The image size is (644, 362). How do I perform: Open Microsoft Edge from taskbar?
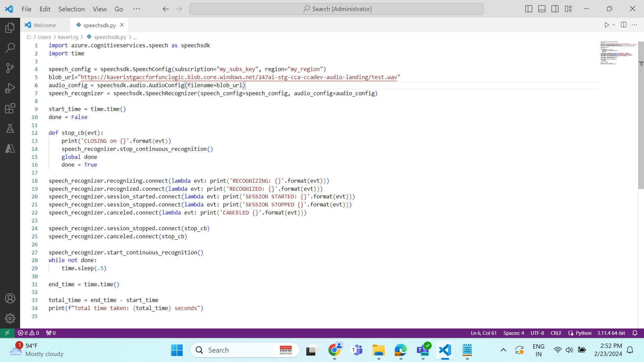point(401,350)
